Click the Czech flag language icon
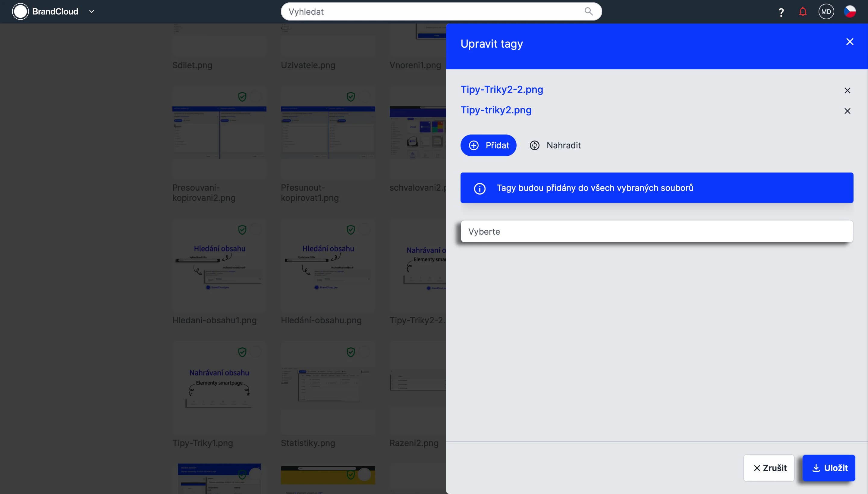This screenshot has width=868, height=494. pos(850,11)
